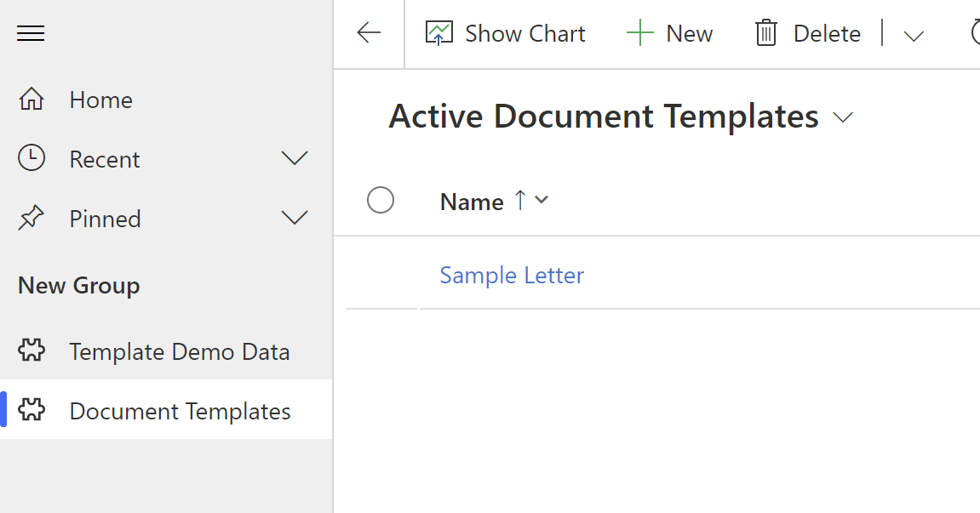Click the Document Templates puzzle icon
This screenshot has width=980, height=513.
[x=32, y=411]
